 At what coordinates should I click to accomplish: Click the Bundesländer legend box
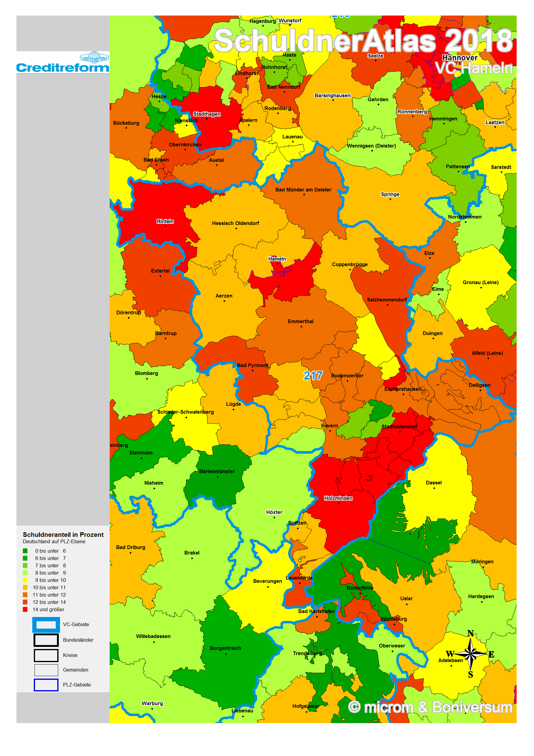click(46, 640)
